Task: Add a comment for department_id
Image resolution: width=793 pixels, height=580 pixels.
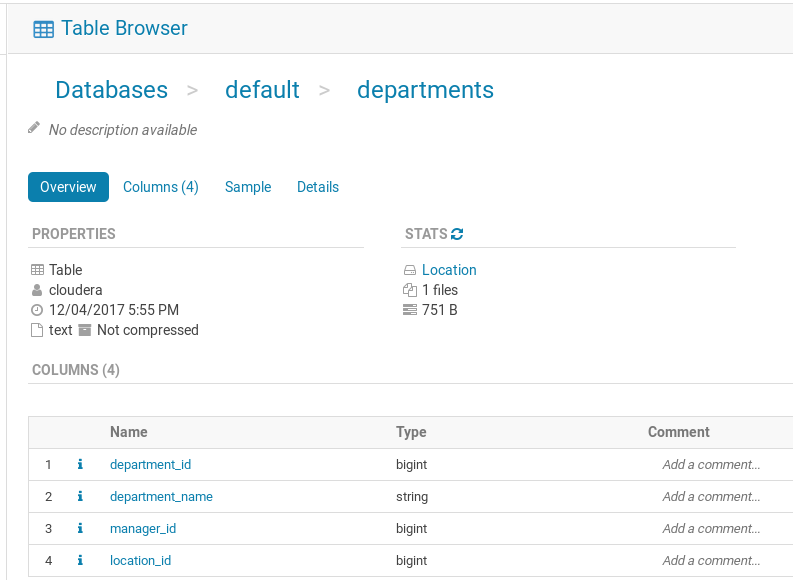Action: pyautogui.click(x=711, y=464)
